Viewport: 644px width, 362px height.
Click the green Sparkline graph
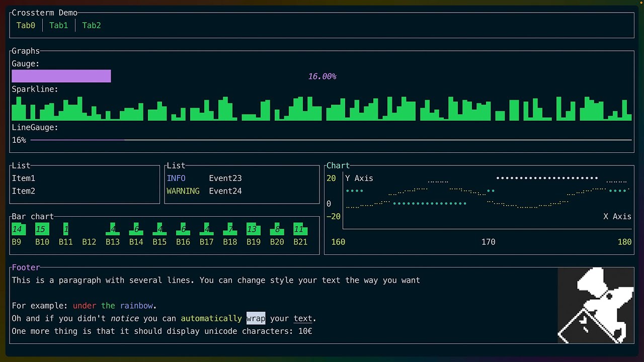[x=321, y=109]
